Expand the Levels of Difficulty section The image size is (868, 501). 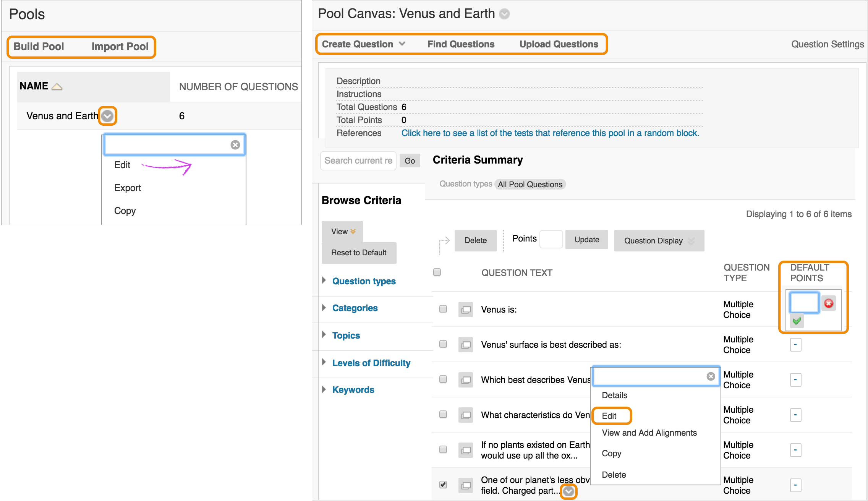tap(371, 363)
